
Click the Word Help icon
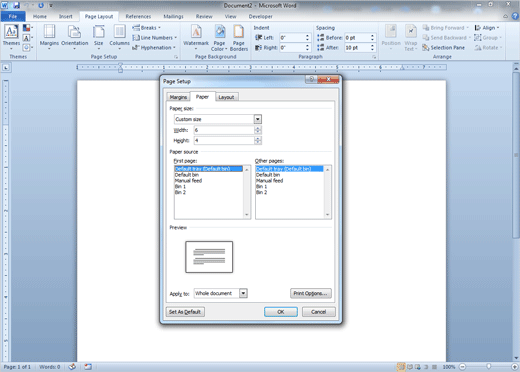coord(515,16)
